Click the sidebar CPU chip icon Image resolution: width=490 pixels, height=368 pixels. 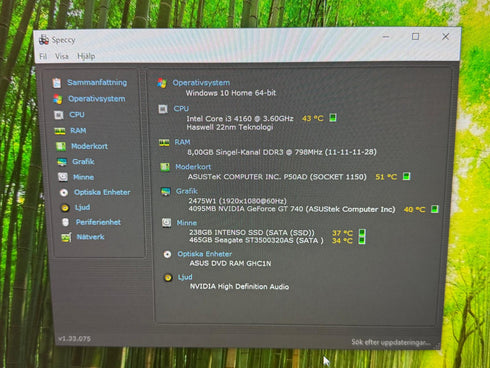point(59,115)
